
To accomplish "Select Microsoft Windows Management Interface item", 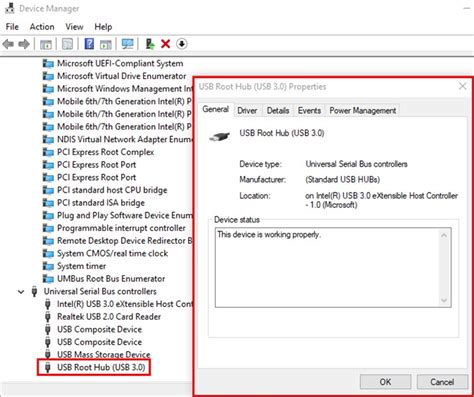I will click(x=125, y=89).
